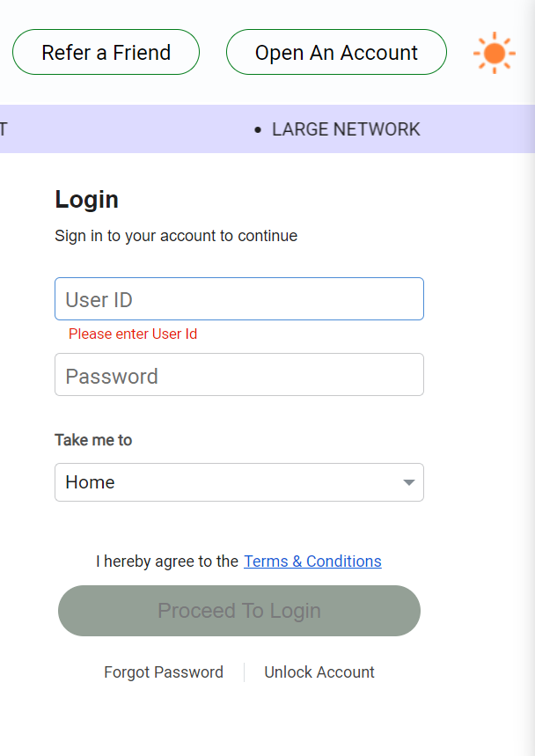Click the red Please enter User Id message

pos(133,334)
